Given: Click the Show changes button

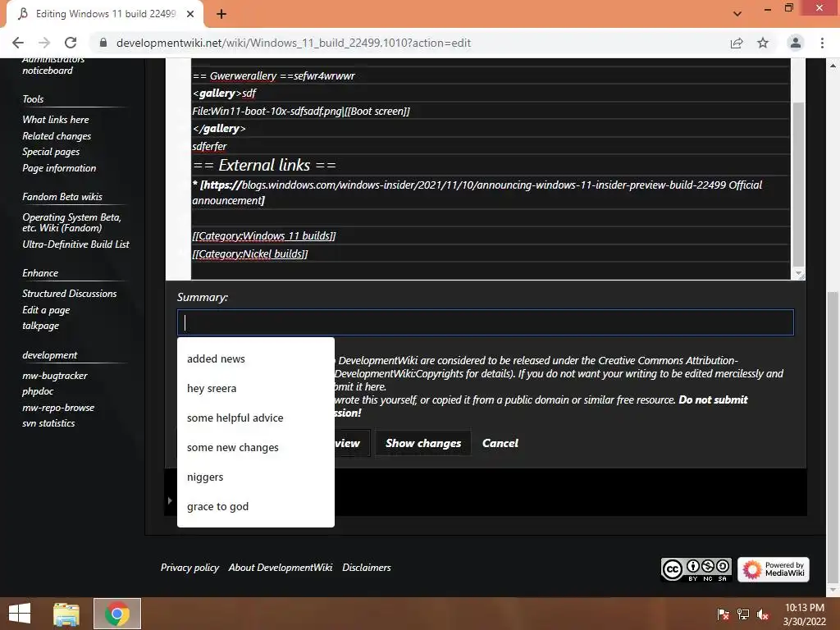Looking at the screenshot, I should [423, 443].
